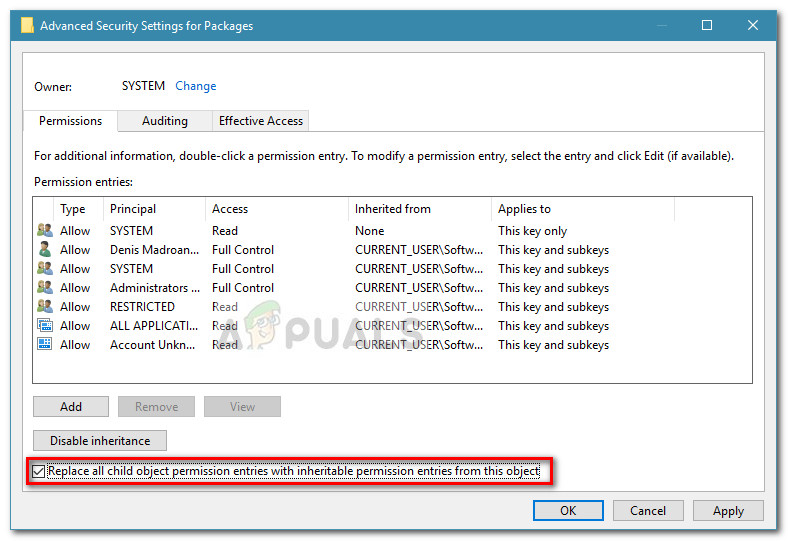Click the group icon of the SYSTEM Full Control entry
This screenshot has height=541, width=788.
44,269
